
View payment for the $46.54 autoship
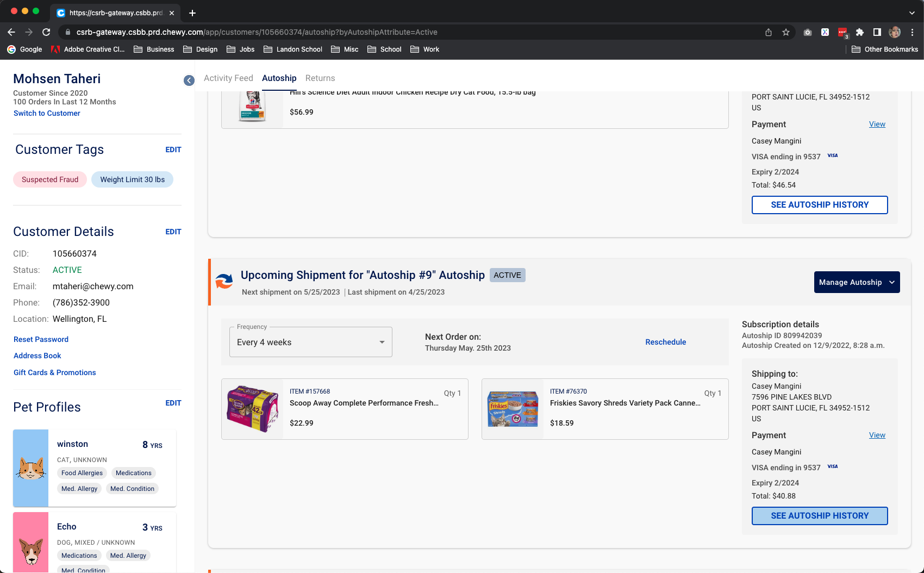[x=877, y=124]
